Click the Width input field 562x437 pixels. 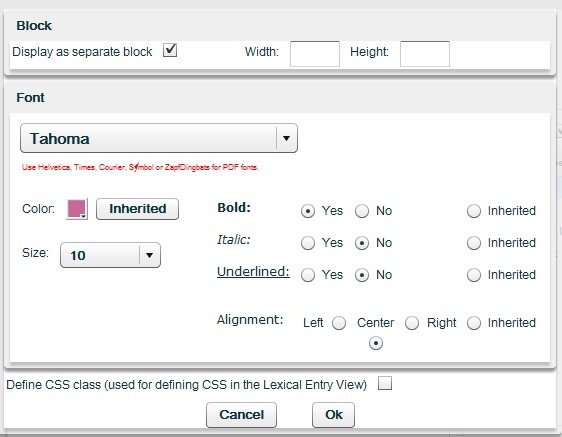315,54
